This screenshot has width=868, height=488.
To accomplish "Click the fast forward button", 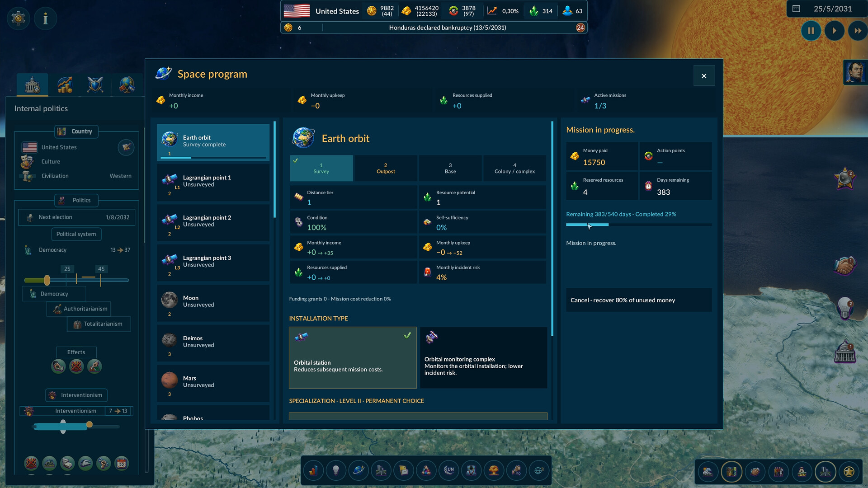I will [x=858, y=31].
